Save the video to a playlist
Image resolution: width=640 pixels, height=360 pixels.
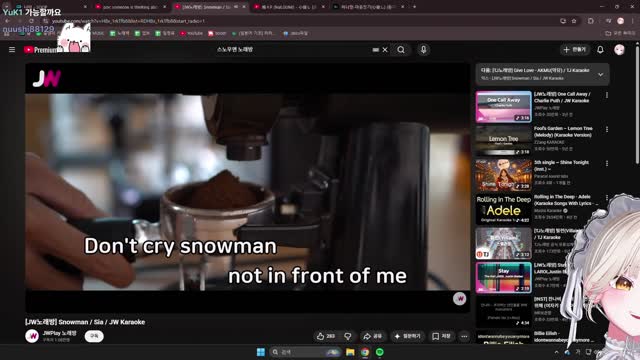click(x=441, y=336)
